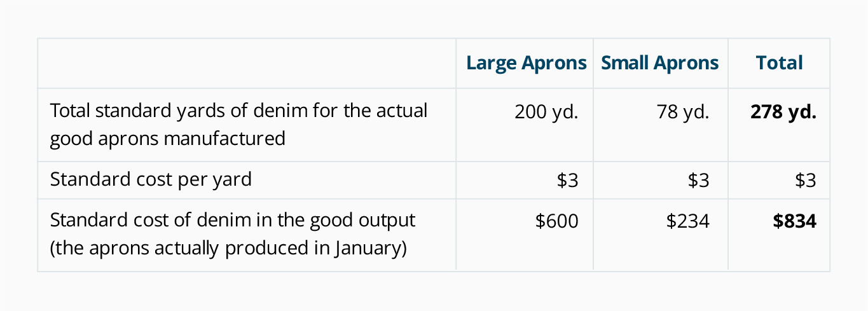Select the Total column header

tap(779, 63)
